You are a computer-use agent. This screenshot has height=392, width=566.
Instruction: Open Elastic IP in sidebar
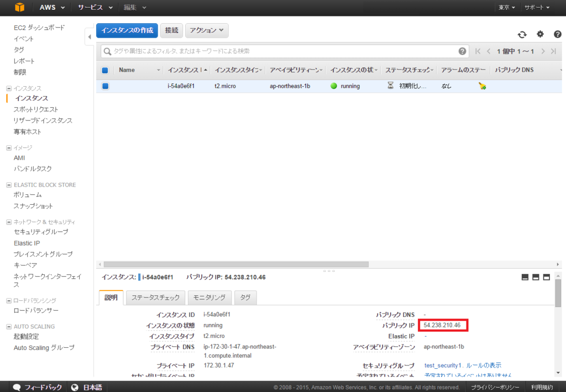(x=27, y=243)
